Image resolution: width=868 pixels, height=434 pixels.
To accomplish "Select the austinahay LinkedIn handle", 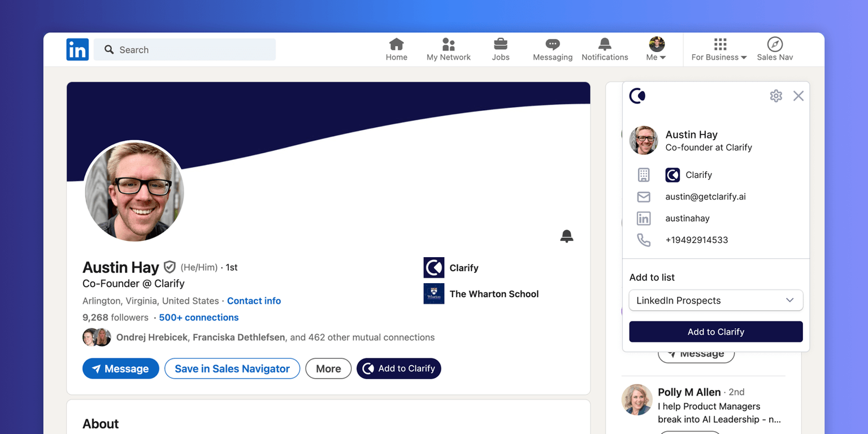I will [687, 218].
